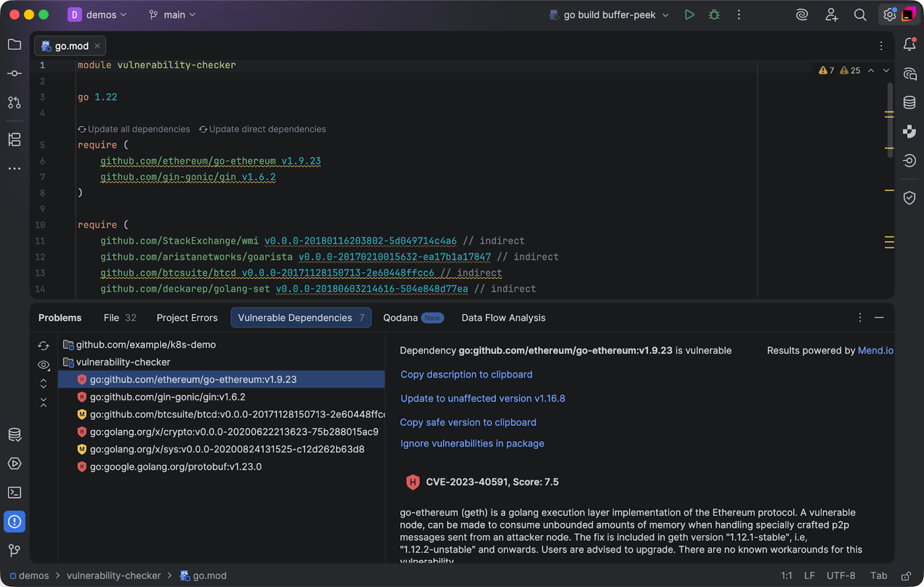
Task: Toggle the eye view options icon
Action: click(43, 365)
